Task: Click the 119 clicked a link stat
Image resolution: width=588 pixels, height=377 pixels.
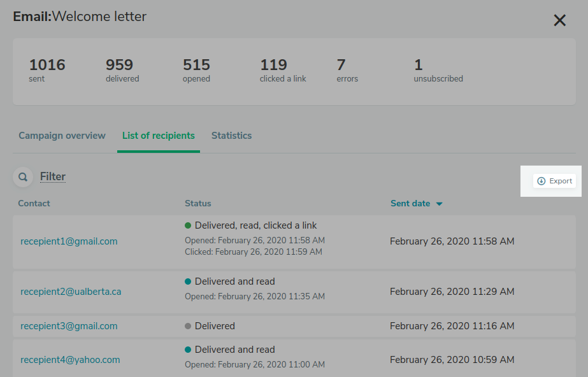Action: pos(282,70)
